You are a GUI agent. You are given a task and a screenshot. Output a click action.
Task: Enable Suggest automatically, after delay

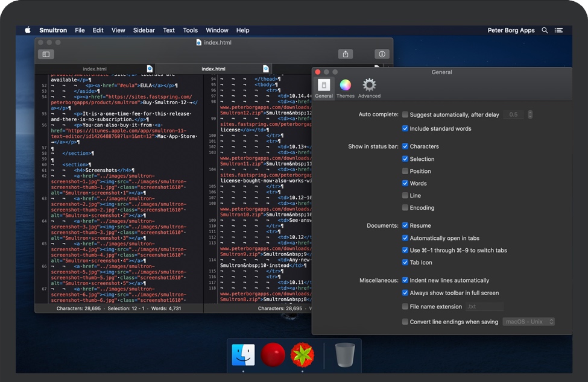pyautogui.click(x=405, y=114)
